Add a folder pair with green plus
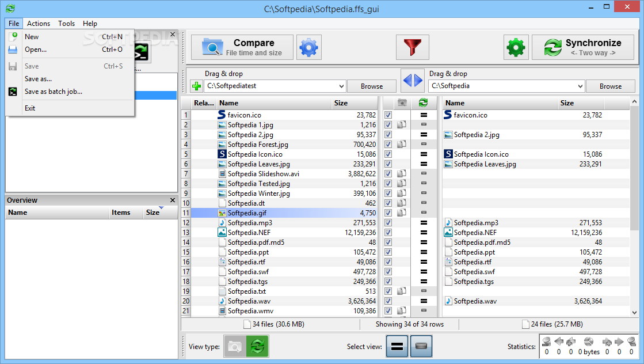Image resolution: width=644 pixels, height=364 pixels. (197, 86)
